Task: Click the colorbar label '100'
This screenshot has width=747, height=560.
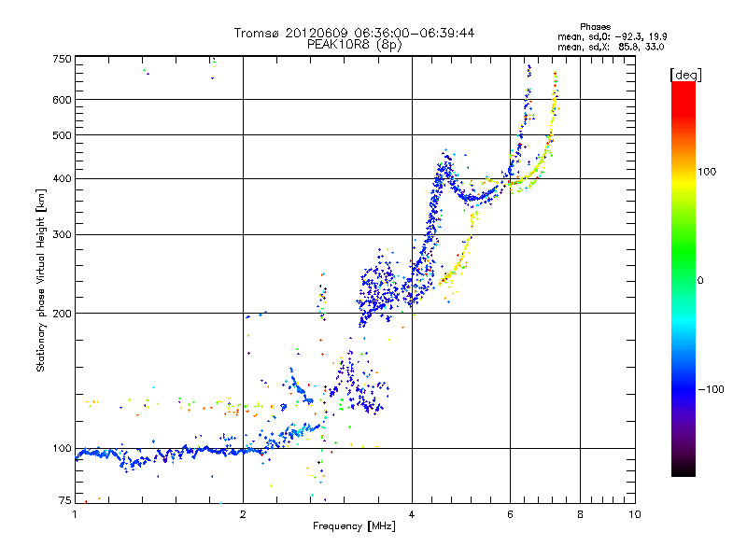Action: [707, 172]
